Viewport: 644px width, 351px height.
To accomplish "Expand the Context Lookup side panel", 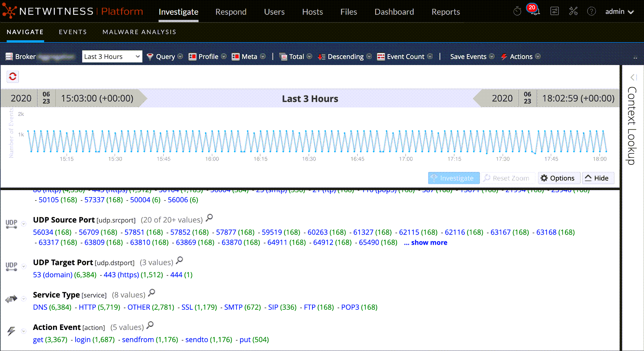I will coord(633,77).
